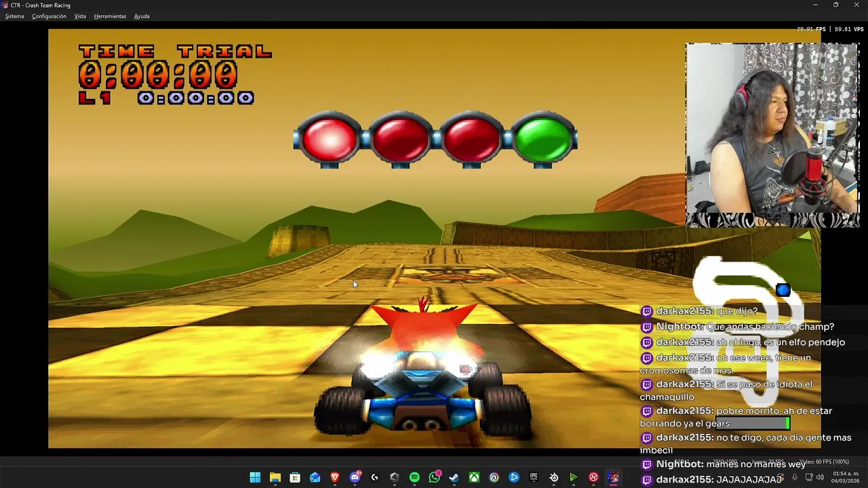This screenshot has width=868, height=488.
Task: Open Logitech G HUB taskbar icon
Action: (374, 478)
